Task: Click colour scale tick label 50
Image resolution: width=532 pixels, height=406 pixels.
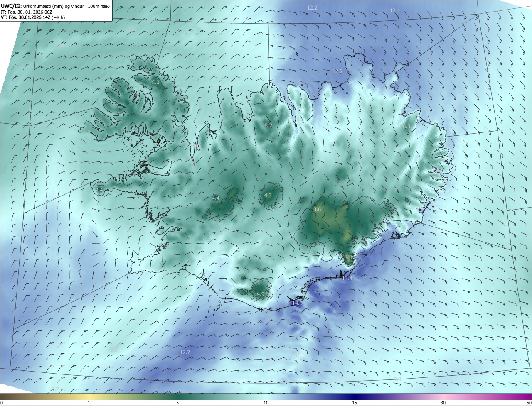Action: point(529,403)
